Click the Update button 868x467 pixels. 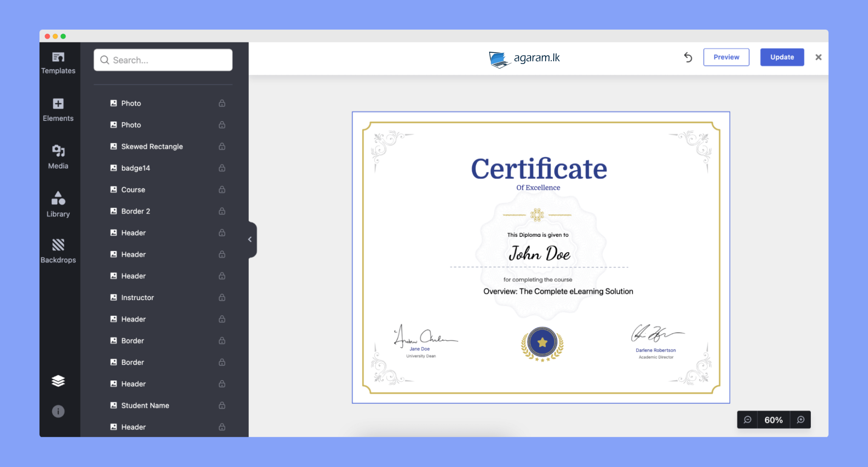(x=782, y=57)
